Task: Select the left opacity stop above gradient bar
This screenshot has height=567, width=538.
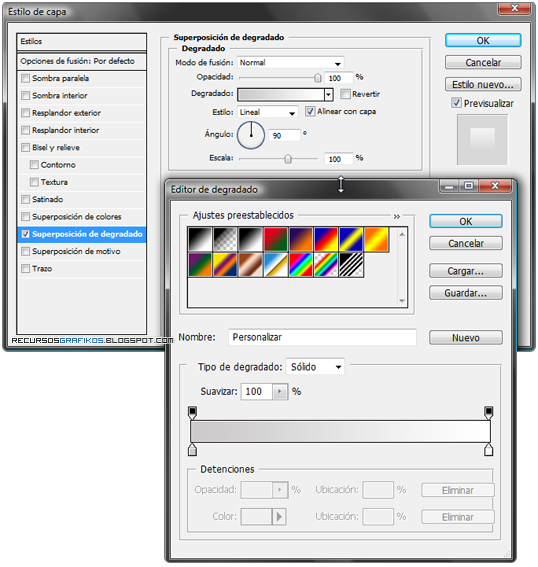Action: [x=192, y=413]
